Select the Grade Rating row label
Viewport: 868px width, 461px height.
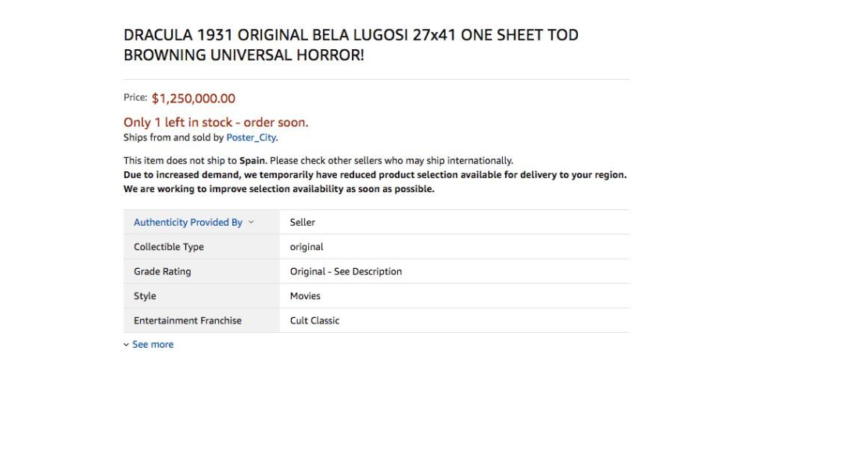click(x=163, y=272)
